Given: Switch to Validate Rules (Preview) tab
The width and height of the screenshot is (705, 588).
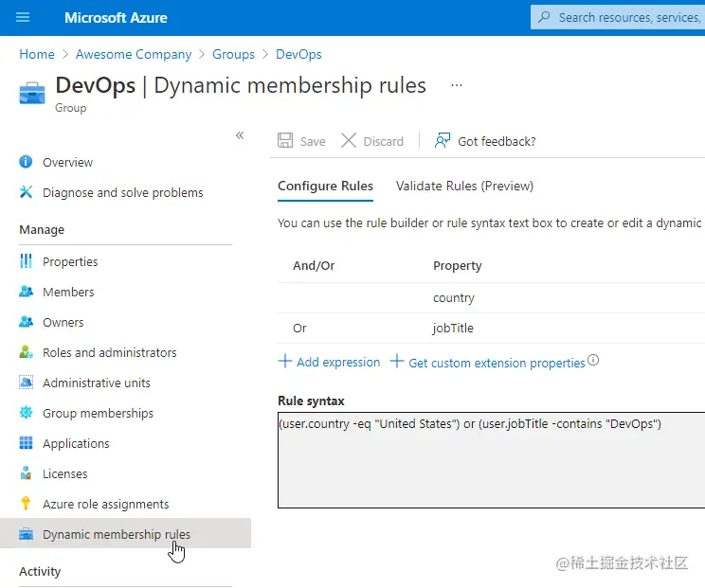Looking at the screenshot, I should [464, 186].
